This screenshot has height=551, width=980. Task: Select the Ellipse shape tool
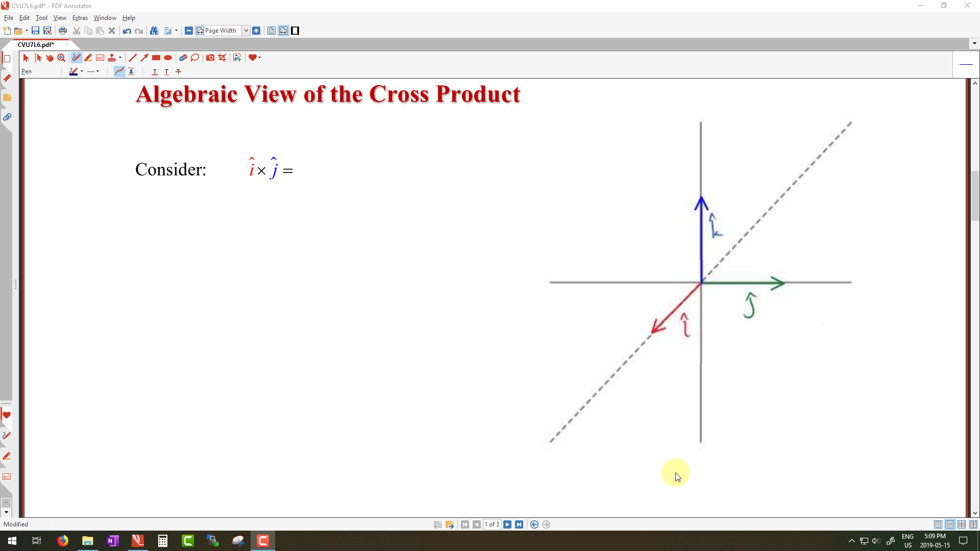pyautogui.click(x=168, y=58)
